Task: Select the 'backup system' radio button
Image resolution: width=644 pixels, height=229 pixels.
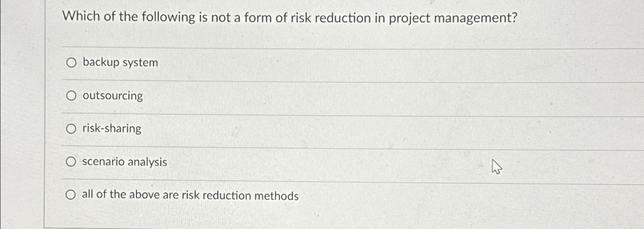Action: (71, 63)
